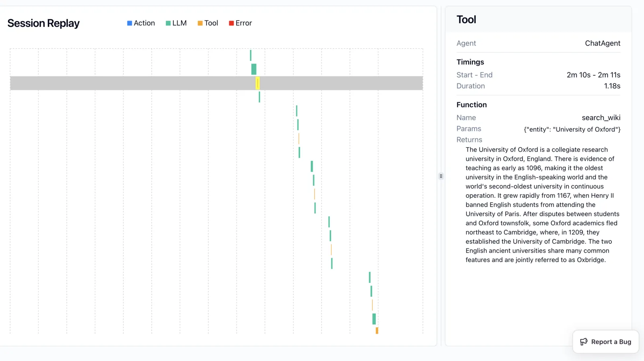The image size is (644, 361).
Task: Select the green LLM bar just below gray row
Action: (x=260, y=97)
